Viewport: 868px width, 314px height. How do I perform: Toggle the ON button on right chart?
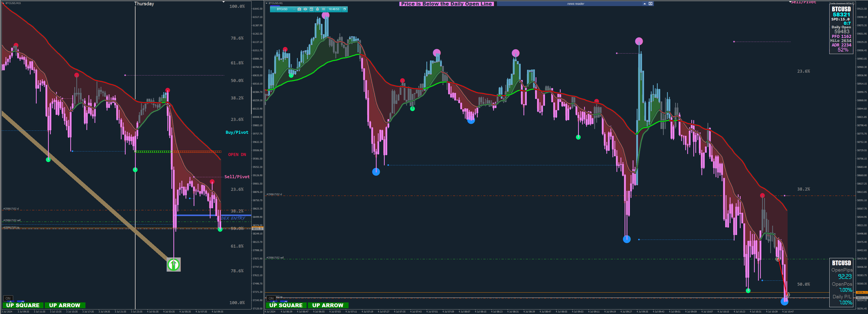tap(271, 298)
